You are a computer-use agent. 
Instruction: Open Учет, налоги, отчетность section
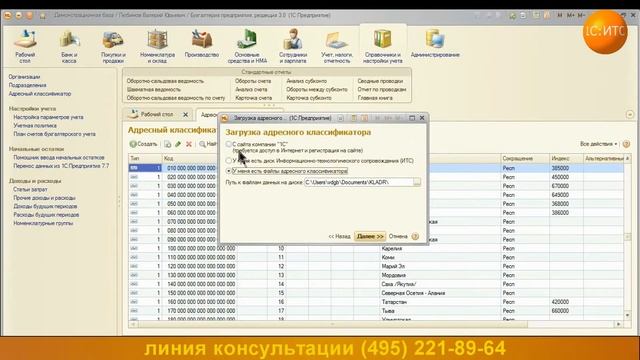click(x=337, y=46)
